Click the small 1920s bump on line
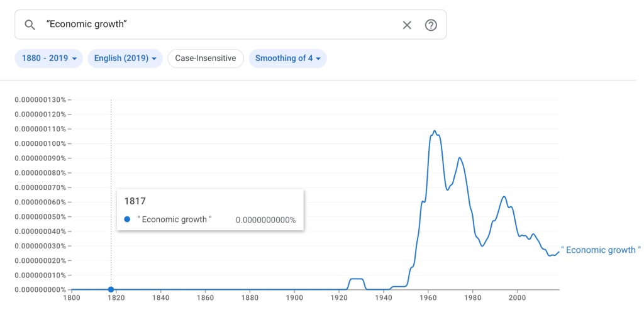This screenshot has width=644, height=310. coord(357,279)
